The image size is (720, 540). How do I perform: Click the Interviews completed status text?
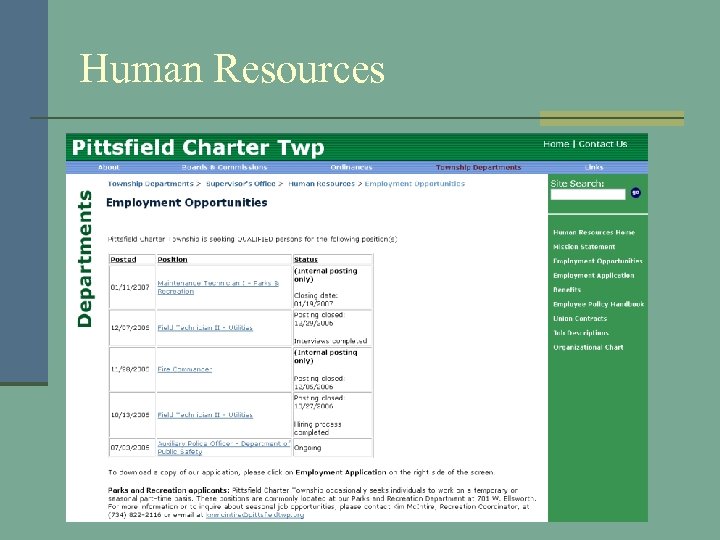tap(331, 341)
